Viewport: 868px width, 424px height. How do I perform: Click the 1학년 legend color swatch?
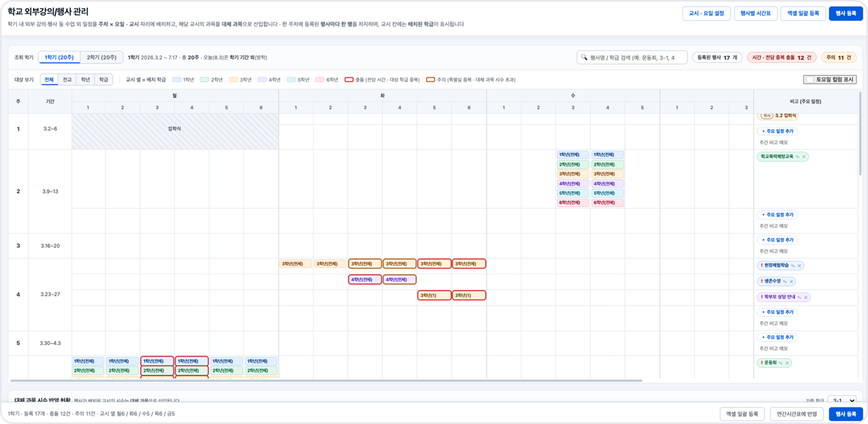(x=176, y=80)
